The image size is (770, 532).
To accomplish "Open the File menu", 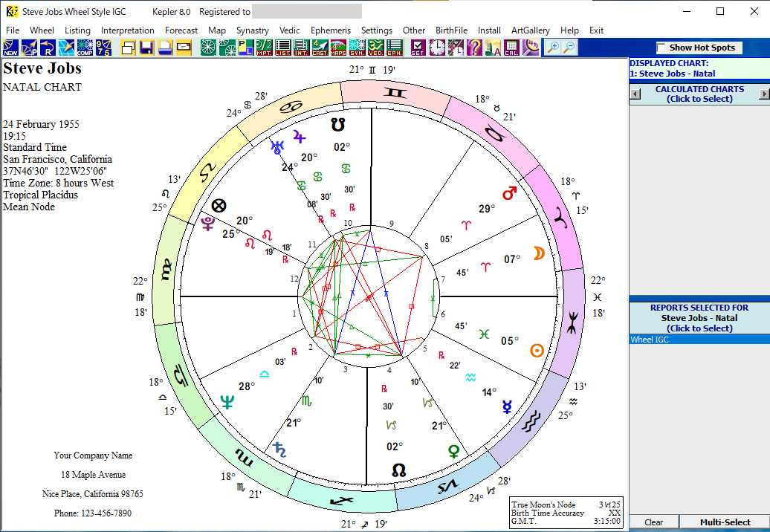I will tap(13, 30).
